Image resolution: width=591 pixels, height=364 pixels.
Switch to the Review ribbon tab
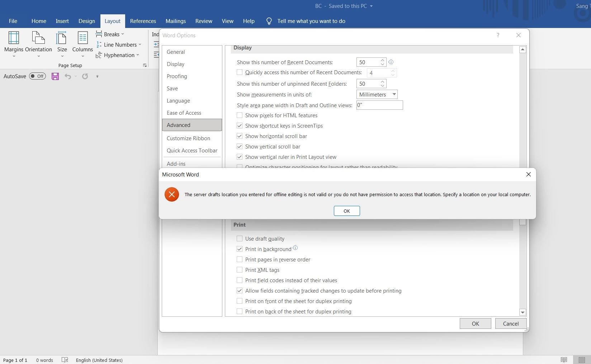click(203, 21)
